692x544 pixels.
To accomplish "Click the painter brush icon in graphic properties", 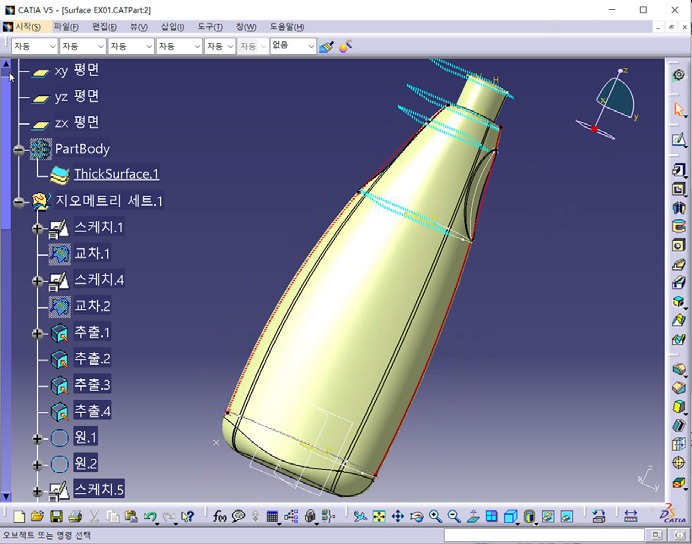I will coord(327,46).
